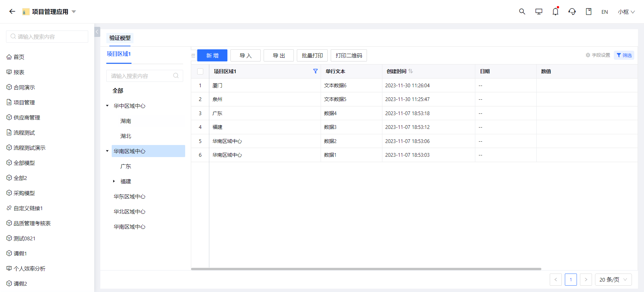Select the 项目区域1 tab
Image resolution: width=644 pixels, height=292 pixels.
[x=119, y=54]
